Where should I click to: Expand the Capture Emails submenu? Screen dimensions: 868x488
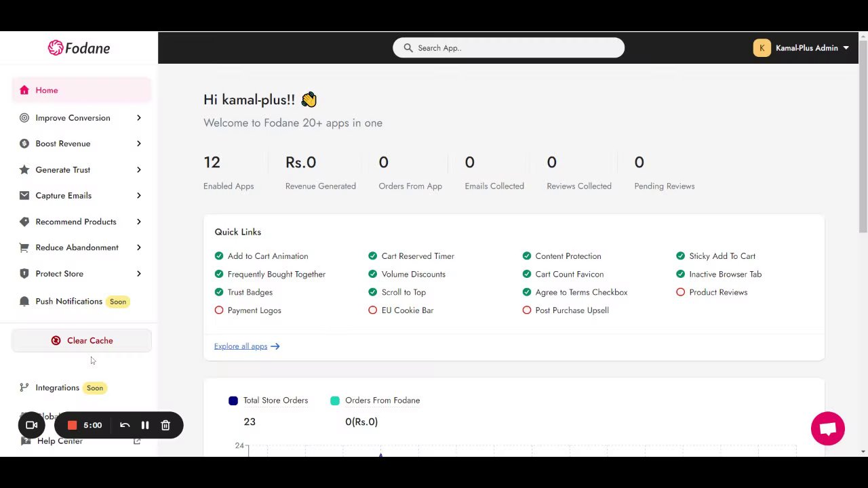point(81,196)
